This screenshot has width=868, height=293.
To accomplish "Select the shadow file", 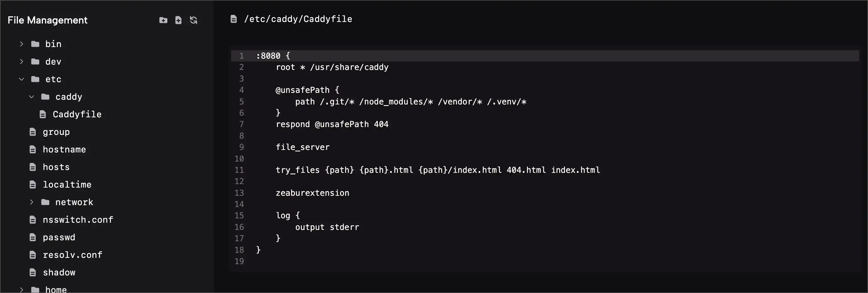I will [x=59, y=273].
